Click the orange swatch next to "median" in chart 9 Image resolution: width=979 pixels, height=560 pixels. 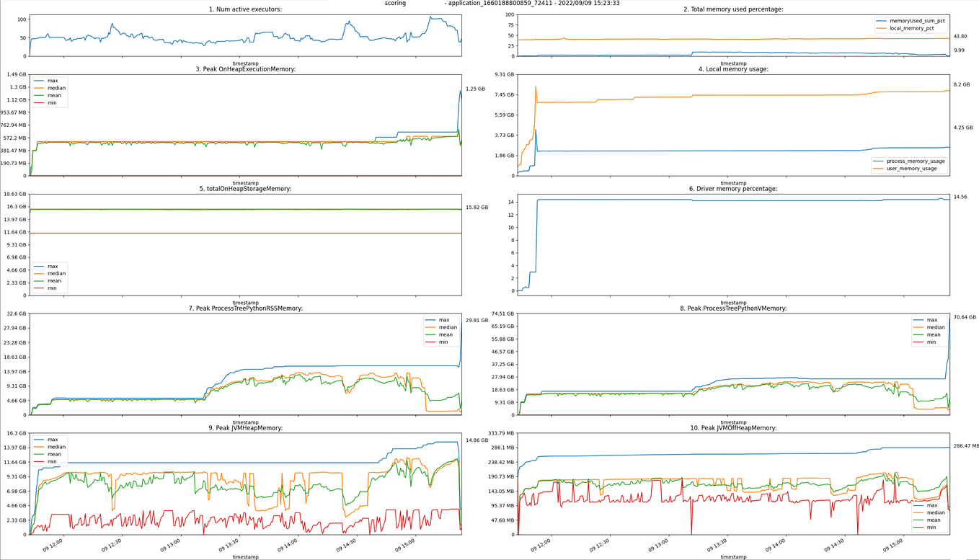39,447
